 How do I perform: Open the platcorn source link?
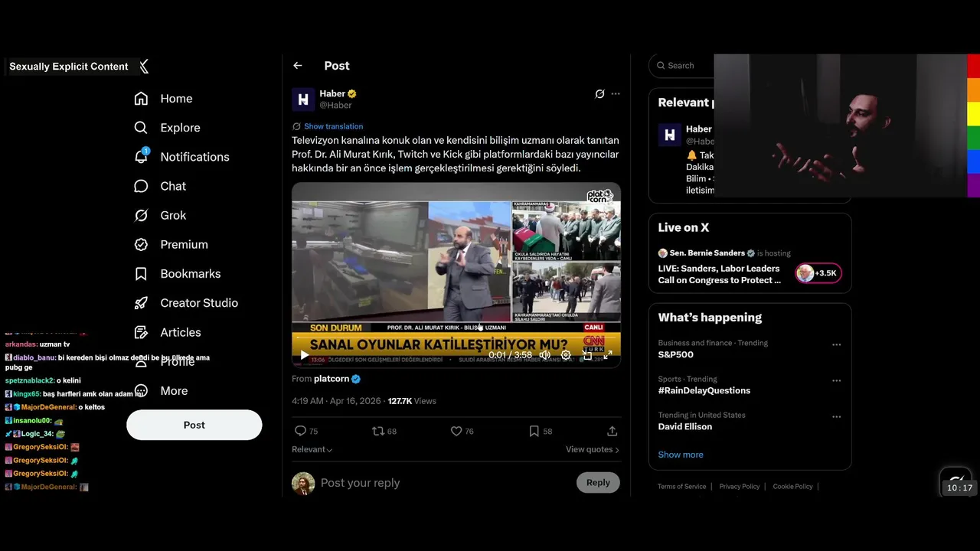pyautogui.click(x=332, y=379)
